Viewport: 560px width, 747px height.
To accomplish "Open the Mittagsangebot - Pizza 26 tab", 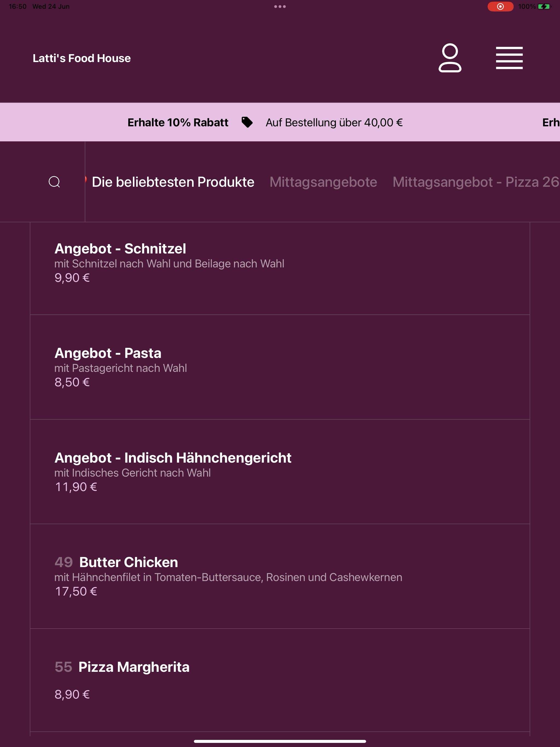I will click(476, 182).
